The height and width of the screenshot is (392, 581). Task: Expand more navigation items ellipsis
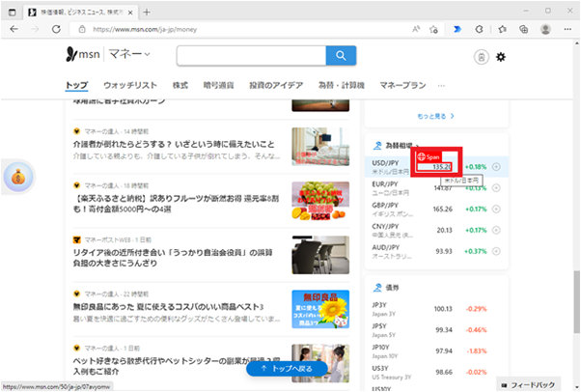441,86
